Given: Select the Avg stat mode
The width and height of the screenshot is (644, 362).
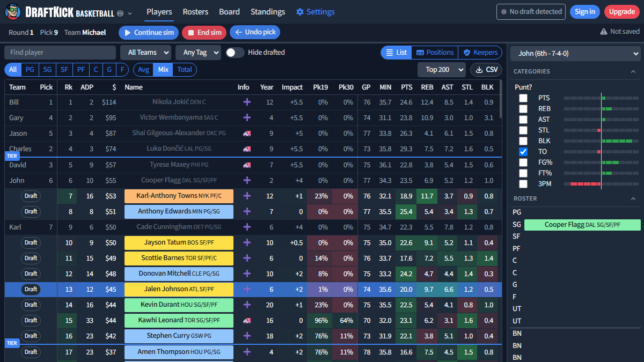Looking at the screenshot, I should click(x=143, y=70).
